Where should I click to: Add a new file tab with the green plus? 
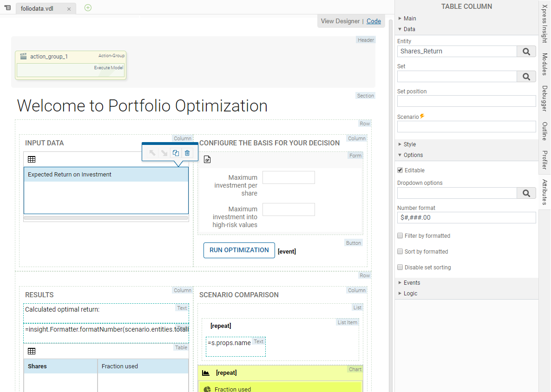pyautogui.click(x=88, y=7)
